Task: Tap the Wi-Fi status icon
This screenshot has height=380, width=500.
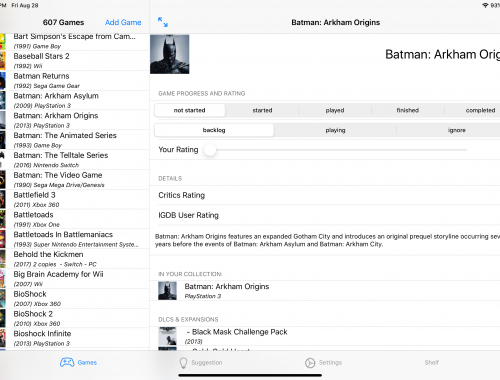Action: (x=485, y=5)
